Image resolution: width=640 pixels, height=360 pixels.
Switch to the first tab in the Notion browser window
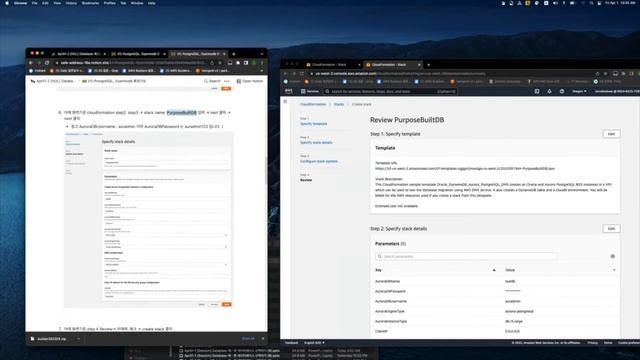[x=79, y=54]
